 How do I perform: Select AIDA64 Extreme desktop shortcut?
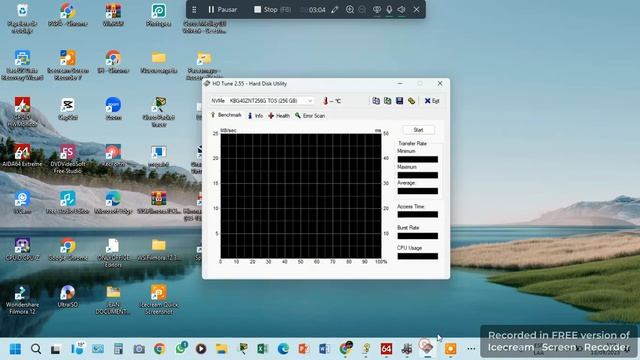click(x=22, y=155)
